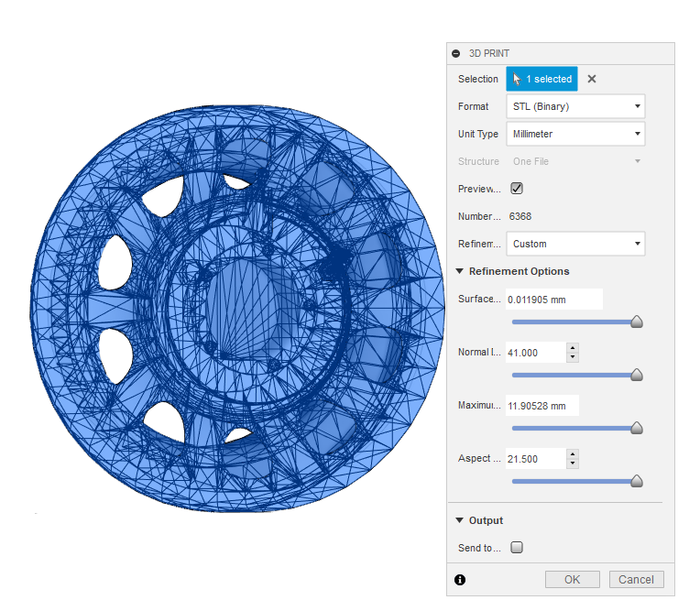Collapse the Output section

(460, 520)
